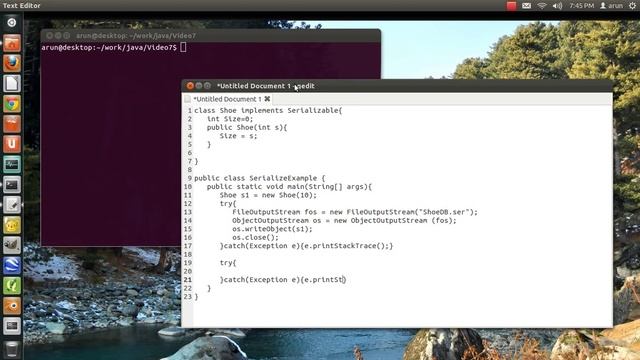
Task: Close the gedit window
Action: 190,86
